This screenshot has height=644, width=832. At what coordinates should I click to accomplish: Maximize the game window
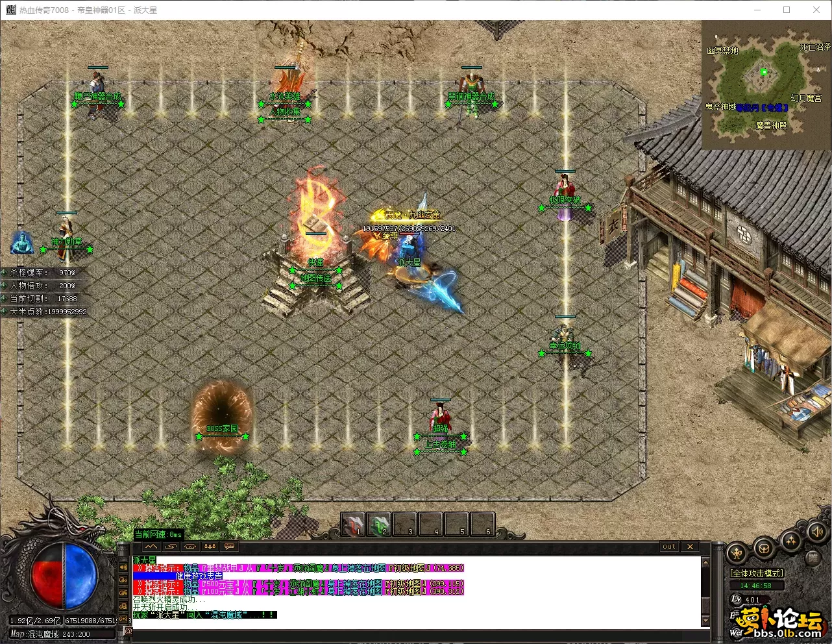tap(787, 10)
